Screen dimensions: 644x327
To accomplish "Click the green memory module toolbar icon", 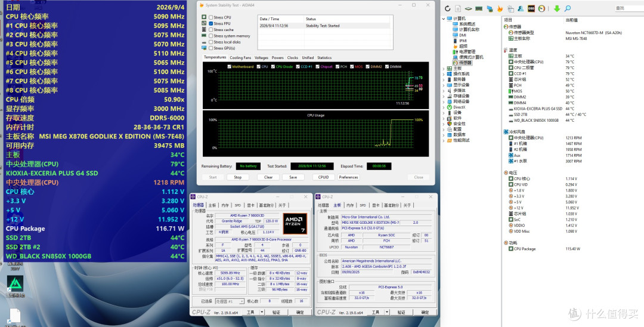I will coord(479,8).
